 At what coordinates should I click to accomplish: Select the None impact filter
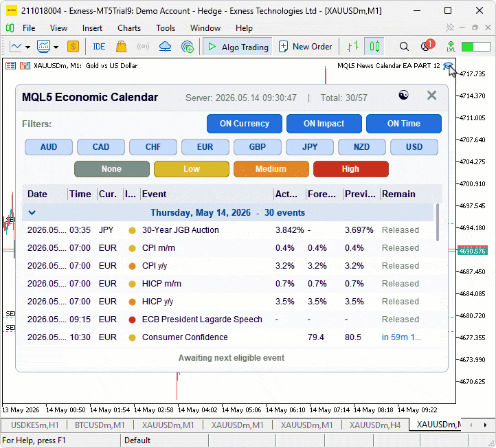tap(112, 169)
